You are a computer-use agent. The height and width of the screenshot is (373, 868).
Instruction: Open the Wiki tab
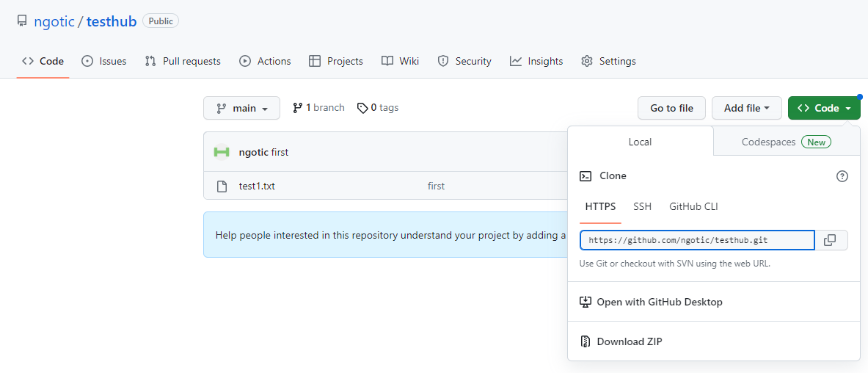pos(400,61)
